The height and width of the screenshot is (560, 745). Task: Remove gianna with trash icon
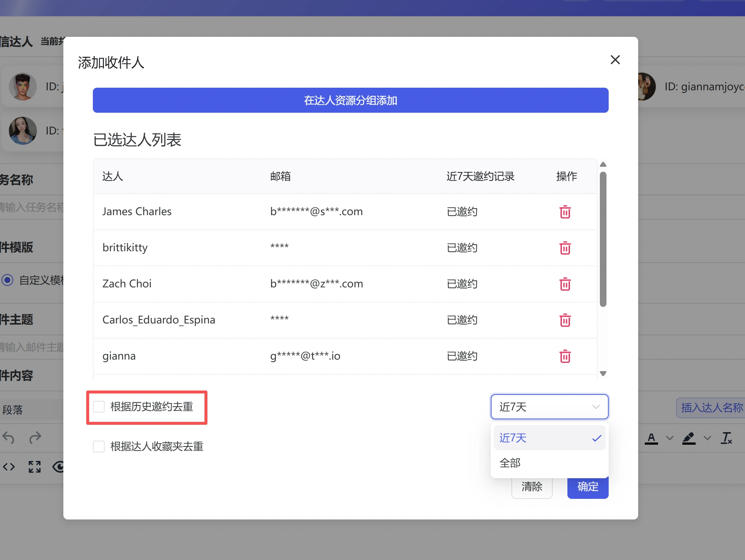pos(565,356)
